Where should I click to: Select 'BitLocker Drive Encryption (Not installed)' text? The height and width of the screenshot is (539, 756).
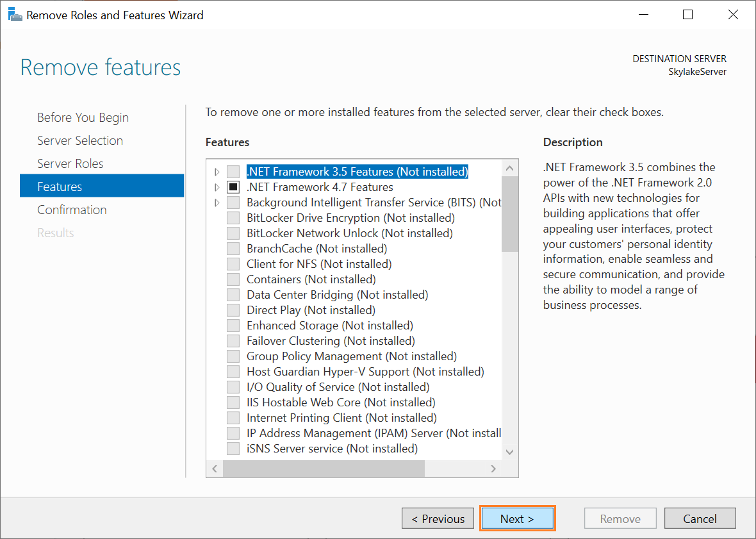click(x=350, y=218)
